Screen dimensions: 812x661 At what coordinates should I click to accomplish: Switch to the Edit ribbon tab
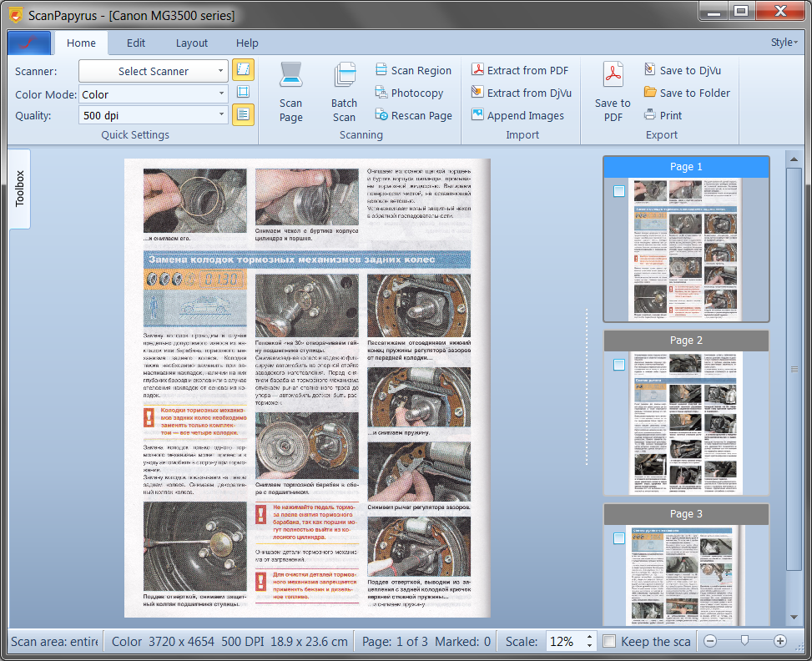point(136,43)
